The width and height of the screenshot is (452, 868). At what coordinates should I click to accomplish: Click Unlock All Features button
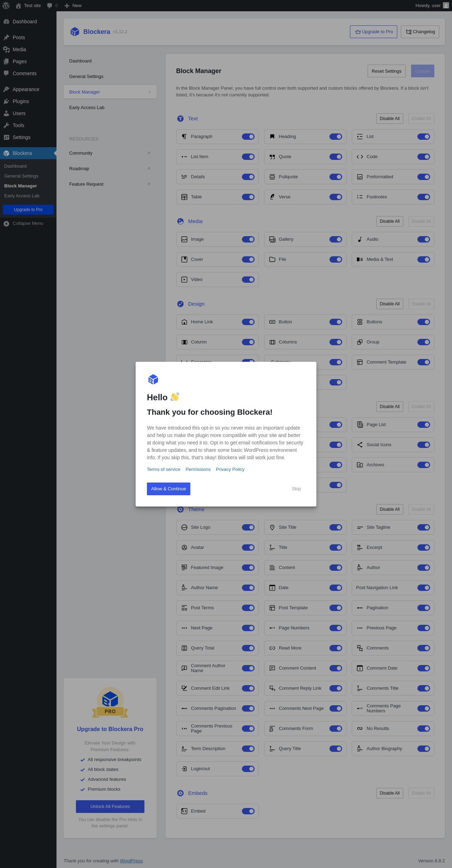pos(110,807)
